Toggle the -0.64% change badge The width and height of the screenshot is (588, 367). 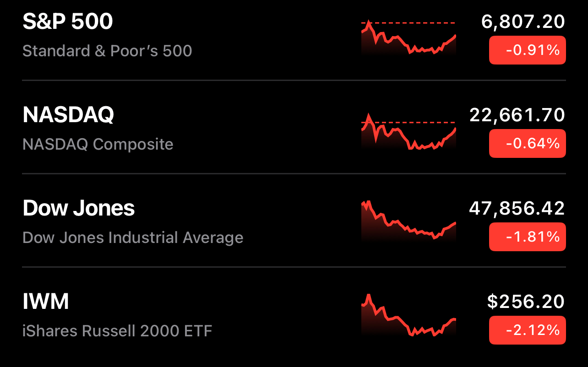coord(527,144)
